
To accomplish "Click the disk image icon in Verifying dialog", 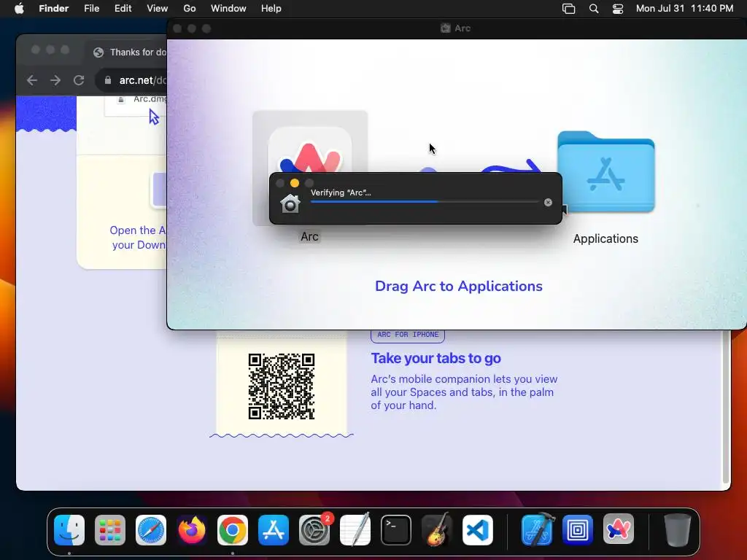I will tap(290, 204).
